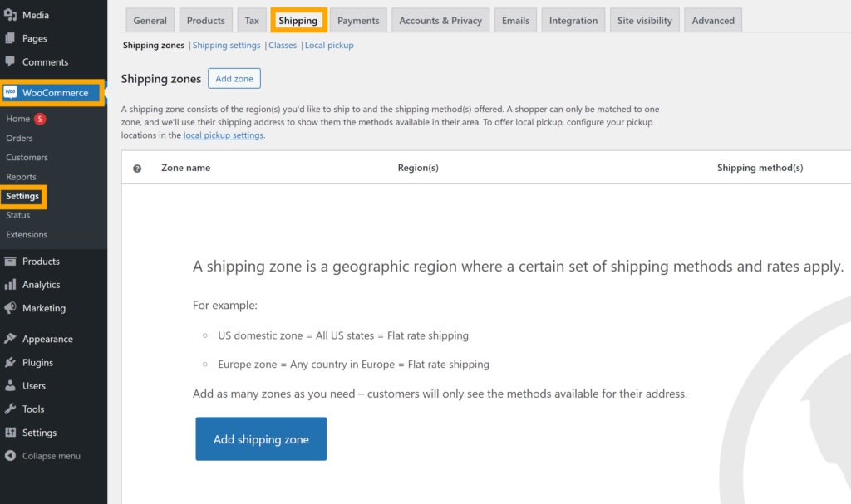This screenshot has height=504, width=851.
Task: Click the Marketing megaphone icon
Action: click(10, 307)
